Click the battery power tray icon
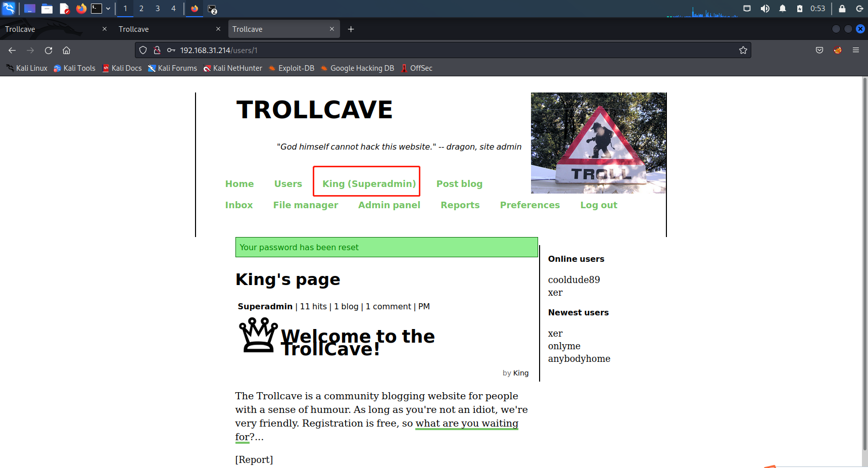Image resolution: width=868 pixels, height=468 pixels. tap(800, 9)
